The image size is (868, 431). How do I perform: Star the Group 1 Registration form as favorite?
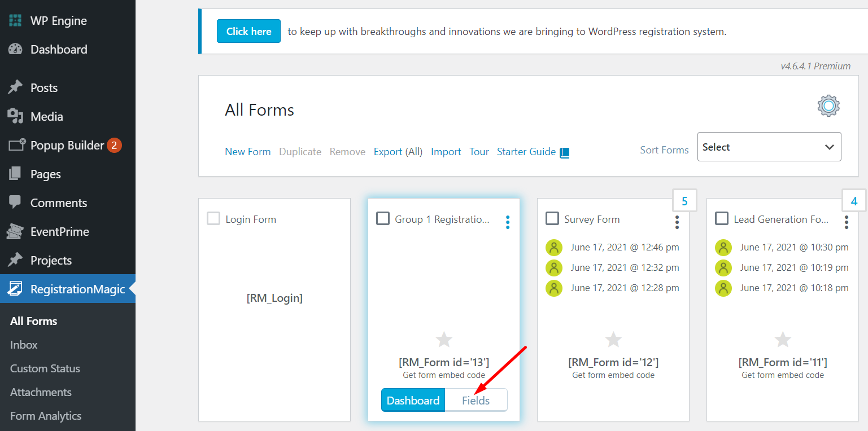443,339
